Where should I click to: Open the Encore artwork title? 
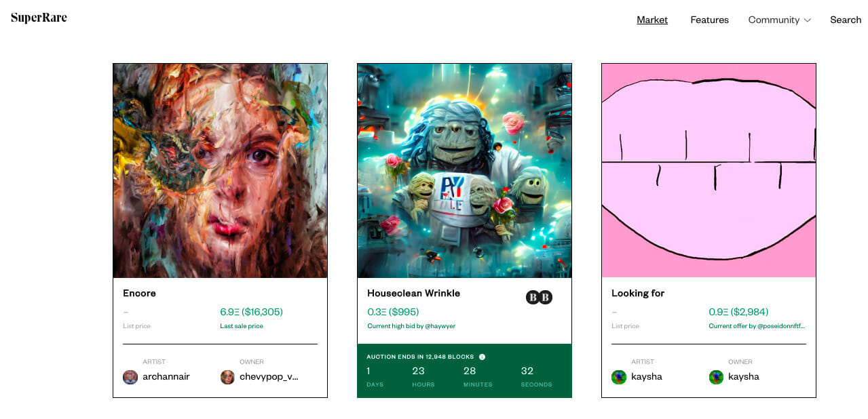coord(139,293)
